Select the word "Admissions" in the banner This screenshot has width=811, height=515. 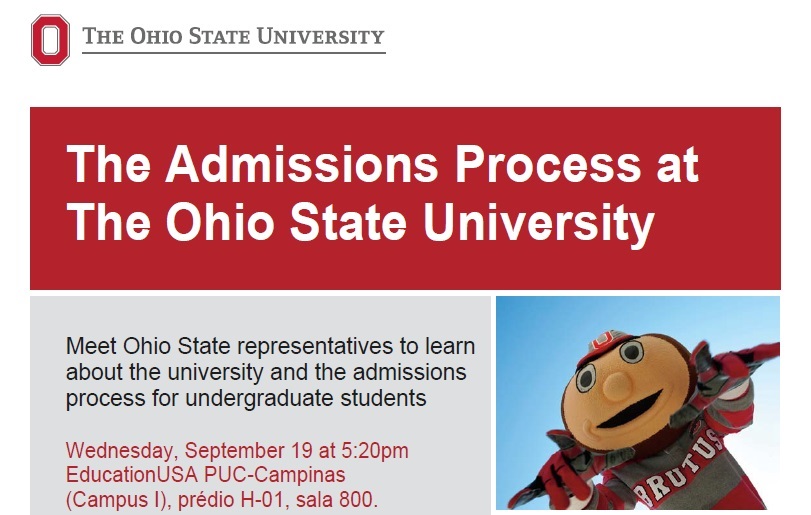(302, 164)
